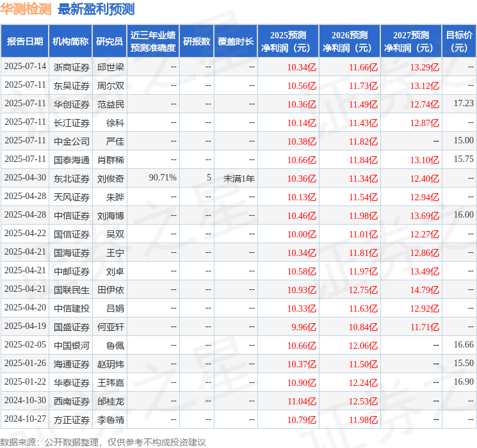The height and width of the screenshot is (448, 477).
Task: Click the 中国银河 institution cell
Action: (x=72, y=346)
